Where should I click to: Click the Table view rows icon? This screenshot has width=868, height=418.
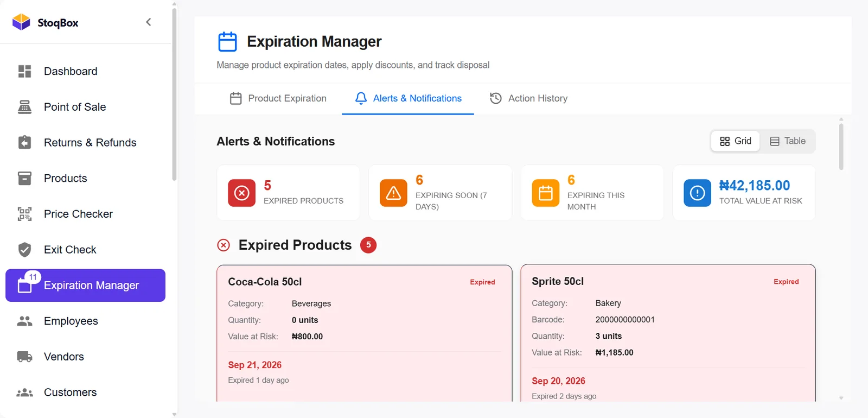[x=775, y=141]
